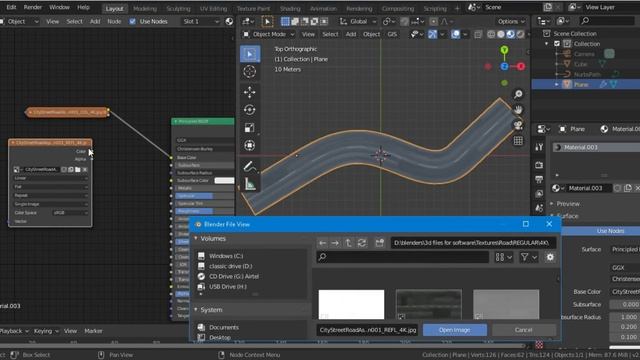Select the Transform tool in viewport toolbar

click(250, 145)
